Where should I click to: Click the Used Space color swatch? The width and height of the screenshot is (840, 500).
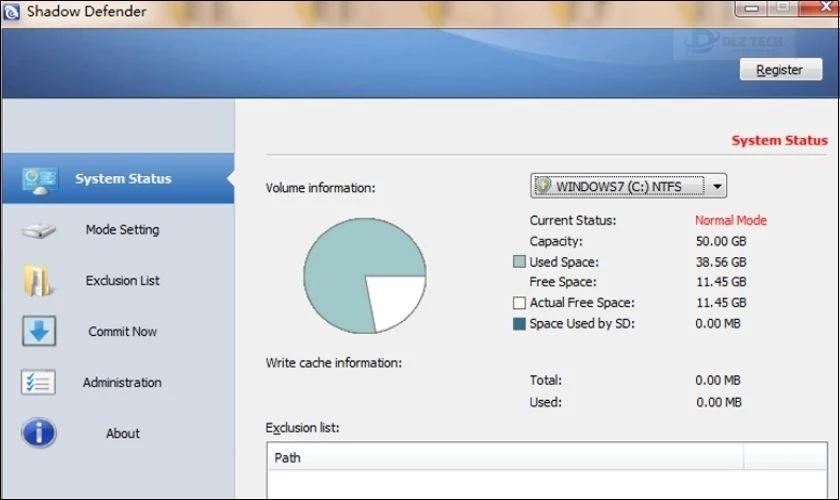coord(519,262)
